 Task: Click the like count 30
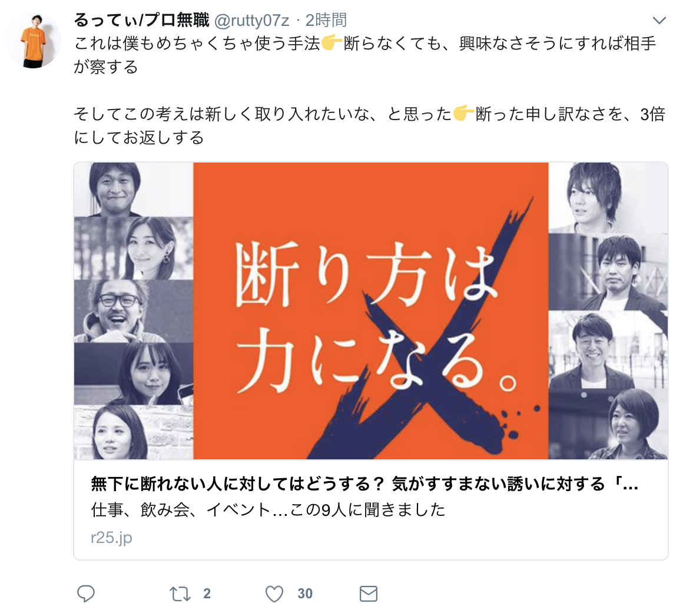pos(305,594)
